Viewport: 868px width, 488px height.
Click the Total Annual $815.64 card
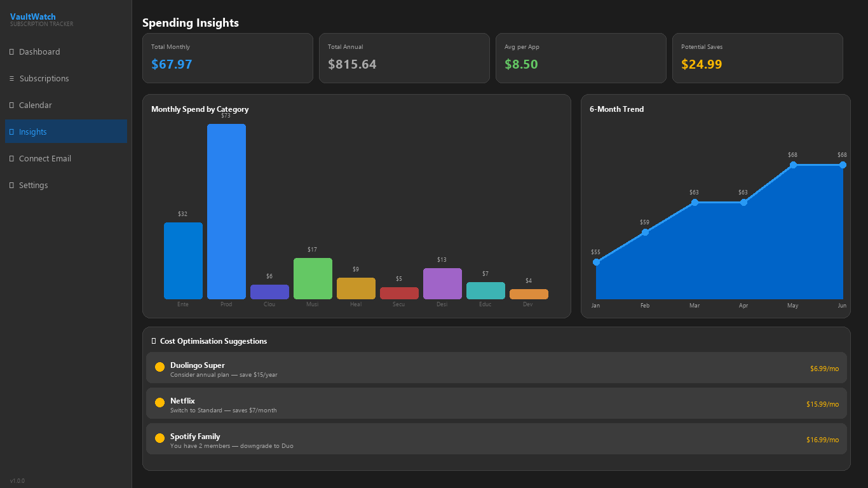[404, 58]
